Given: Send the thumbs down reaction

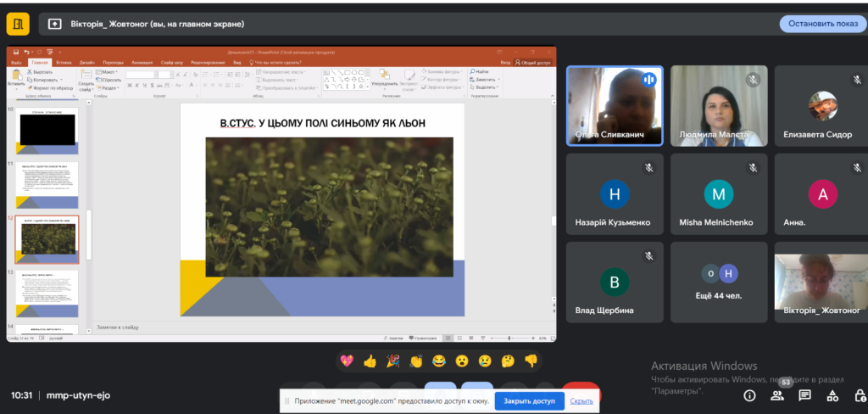Looking at the screenshot, I should (531, 361).
